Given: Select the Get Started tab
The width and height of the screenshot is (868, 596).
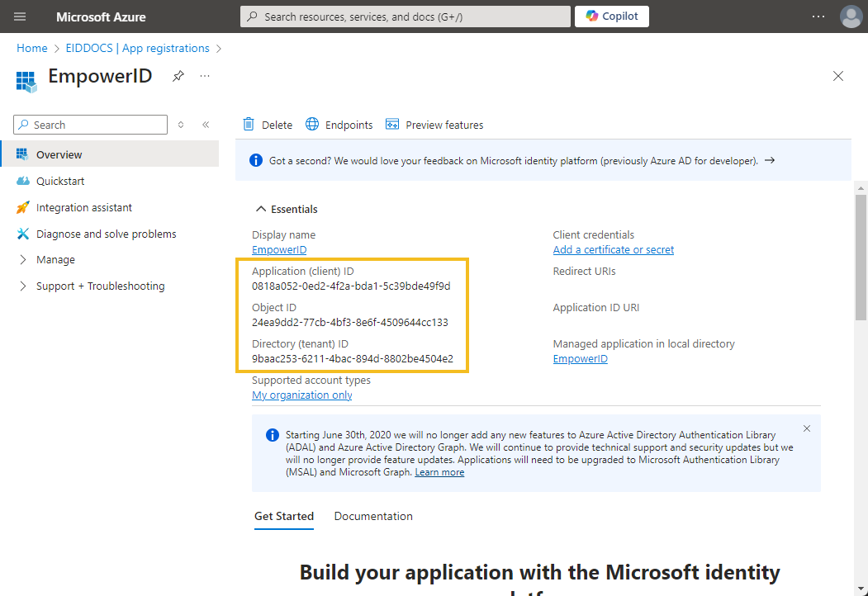Looking at the screenshot, I should click(x=284, y=516).
